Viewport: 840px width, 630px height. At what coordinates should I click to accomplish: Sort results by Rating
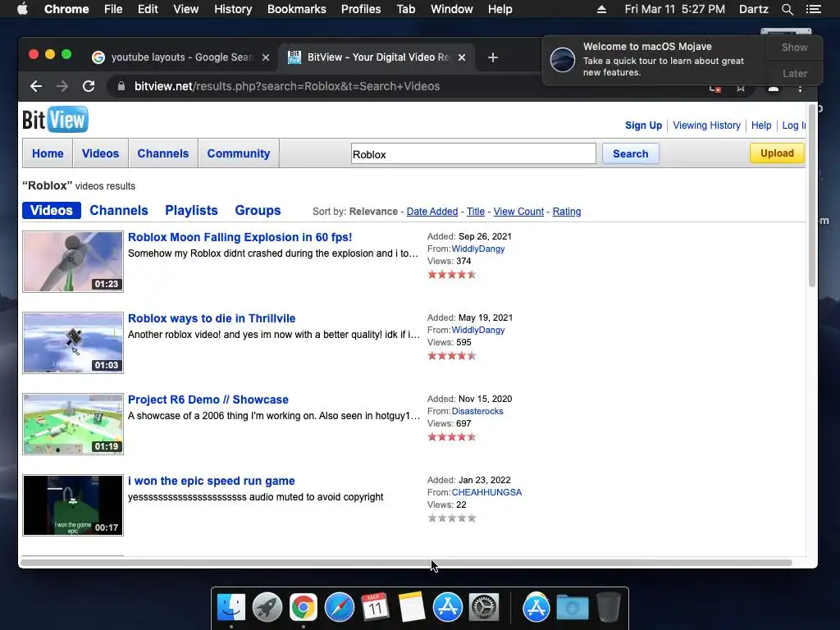(567, 212)
